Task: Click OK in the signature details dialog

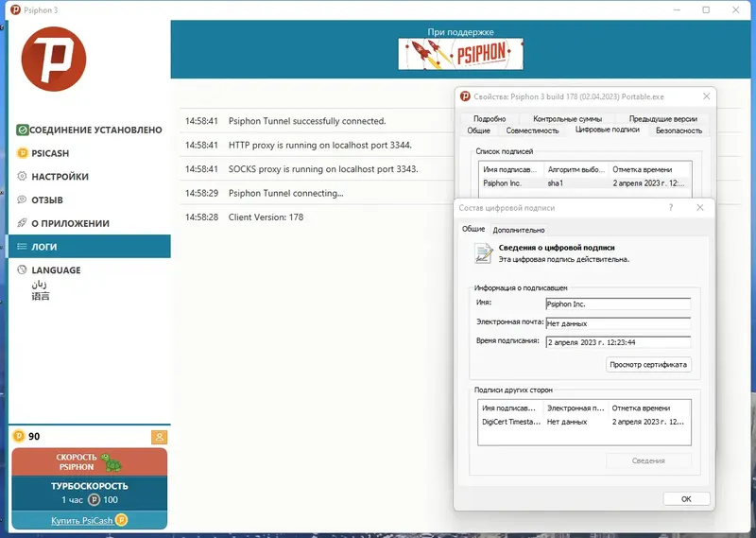Action: (686, 499)
